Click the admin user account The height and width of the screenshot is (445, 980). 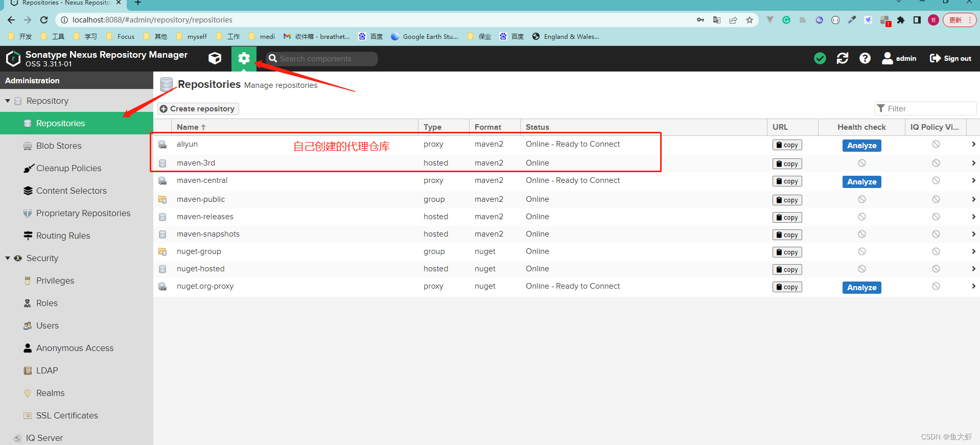[x=899, y=58]
